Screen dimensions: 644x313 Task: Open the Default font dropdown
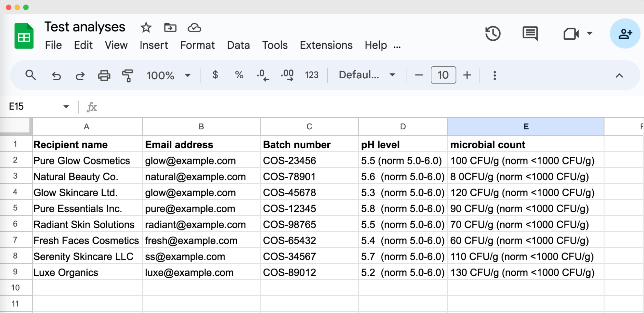(367, 75)
